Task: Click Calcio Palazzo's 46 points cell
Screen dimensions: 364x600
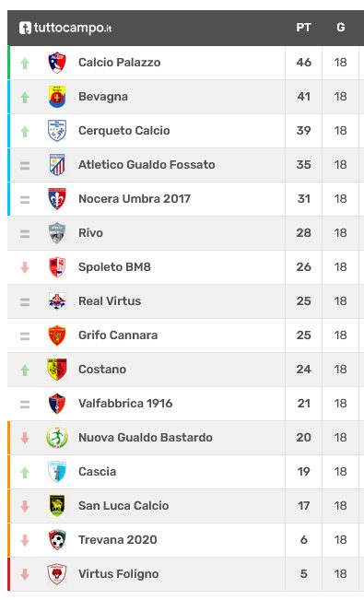Action: click(x=303, y=63)
